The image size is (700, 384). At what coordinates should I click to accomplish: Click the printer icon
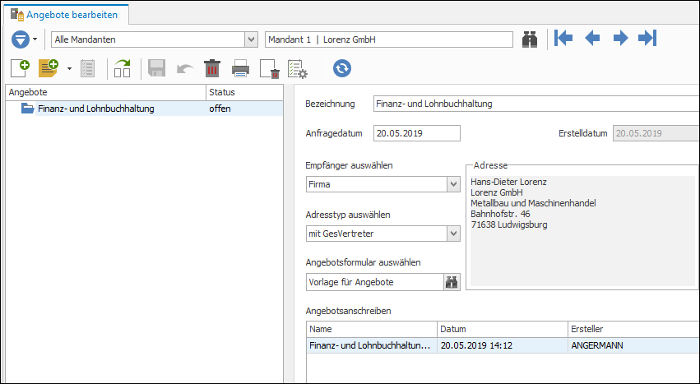241,69
